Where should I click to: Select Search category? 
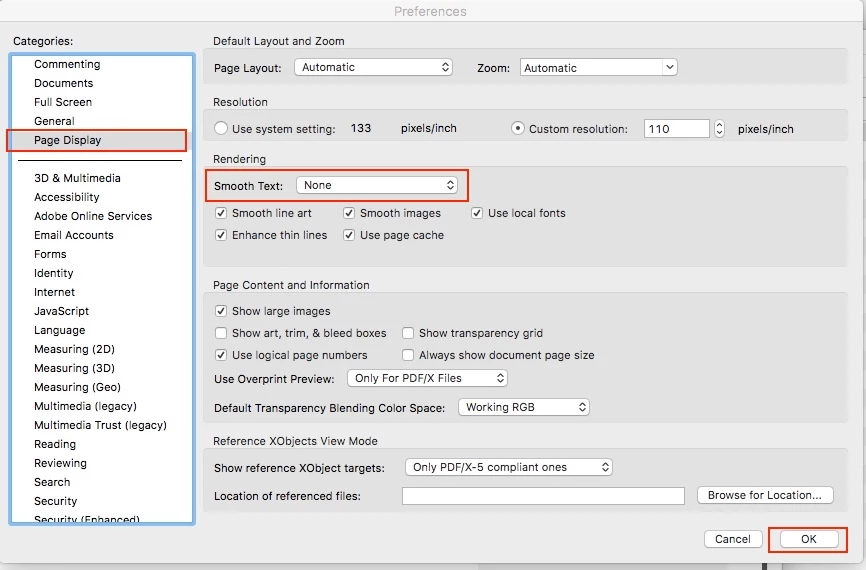52,482
